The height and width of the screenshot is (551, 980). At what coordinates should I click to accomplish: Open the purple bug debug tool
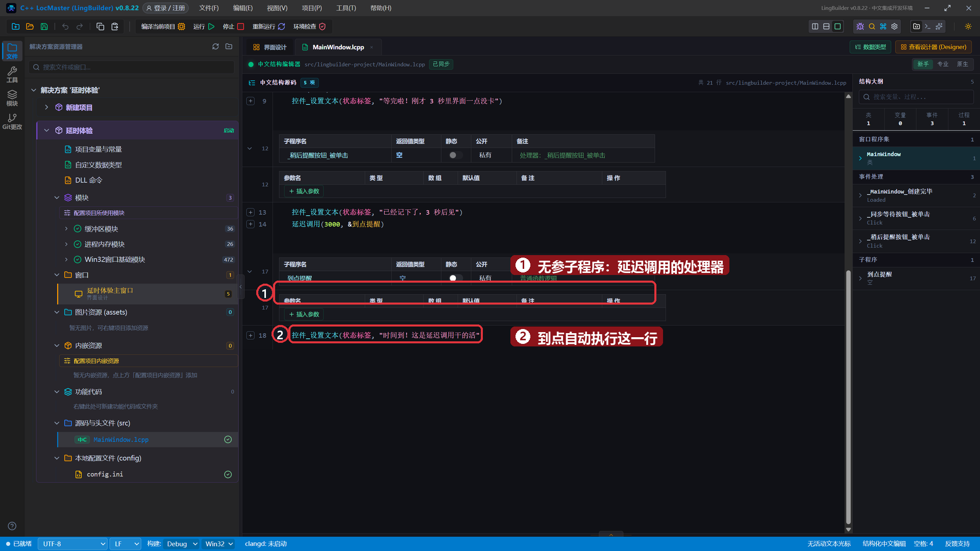click(x=860, y=27)
